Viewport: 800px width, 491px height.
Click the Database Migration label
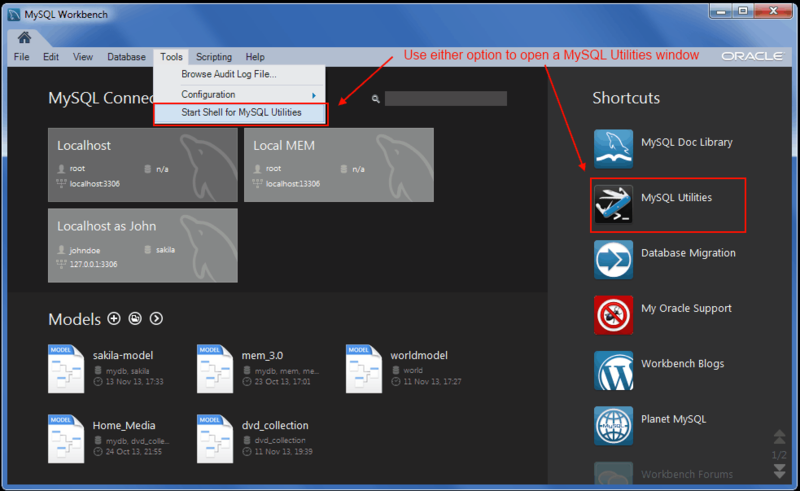click(x=688, y=253)
